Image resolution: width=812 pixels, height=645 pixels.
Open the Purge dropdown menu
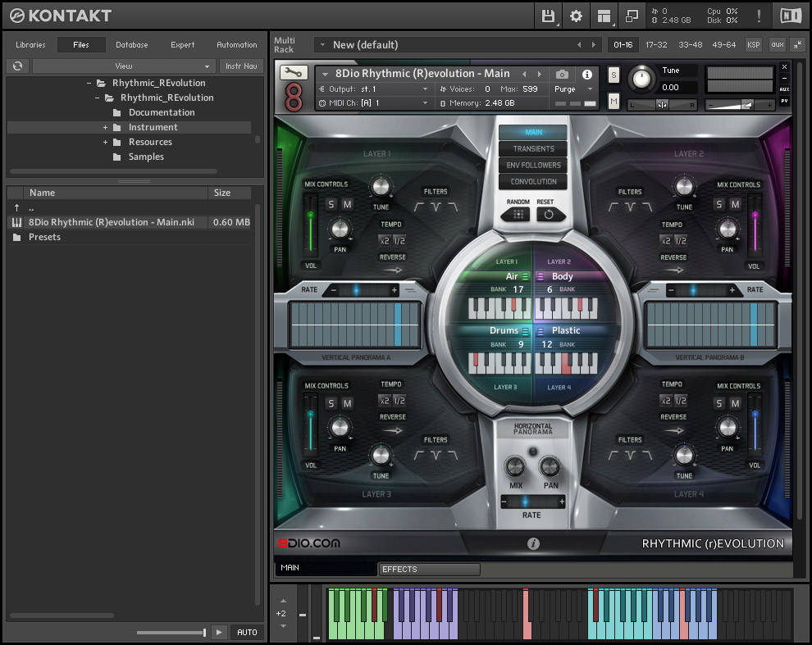(573, 89)
